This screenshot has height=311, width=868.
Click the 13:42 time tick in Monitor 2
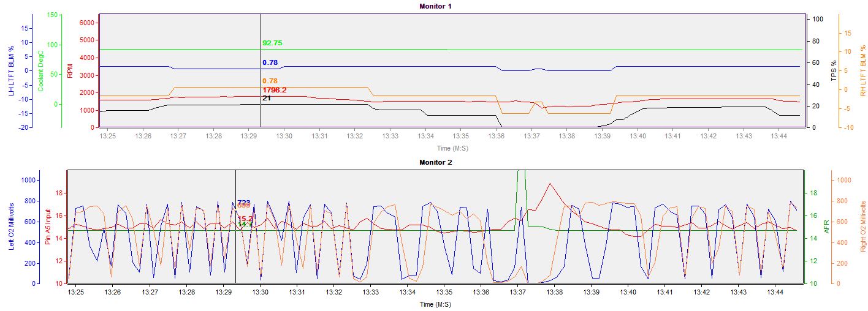click(x=701, y=292)
